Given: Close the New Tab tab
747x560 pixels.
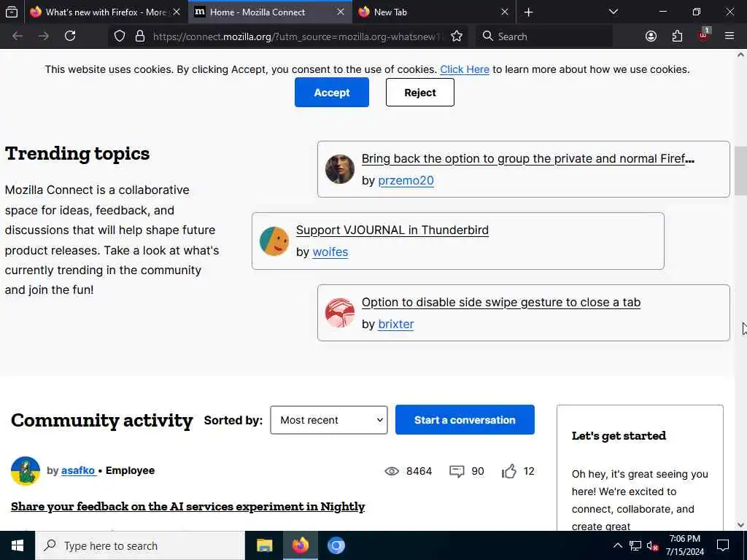Looking at the screenshot, I should click(505, 12).
